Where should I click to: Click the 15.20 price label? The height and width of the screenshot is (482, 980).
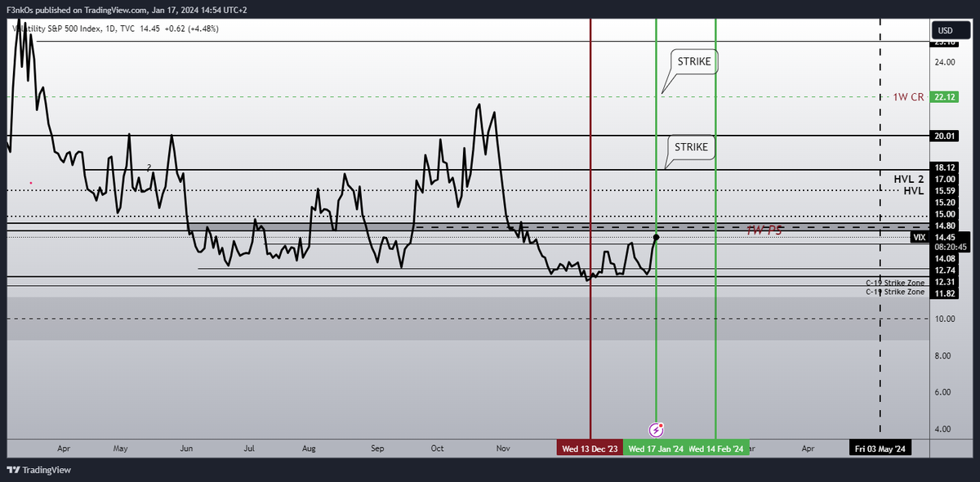click(946, 202)
